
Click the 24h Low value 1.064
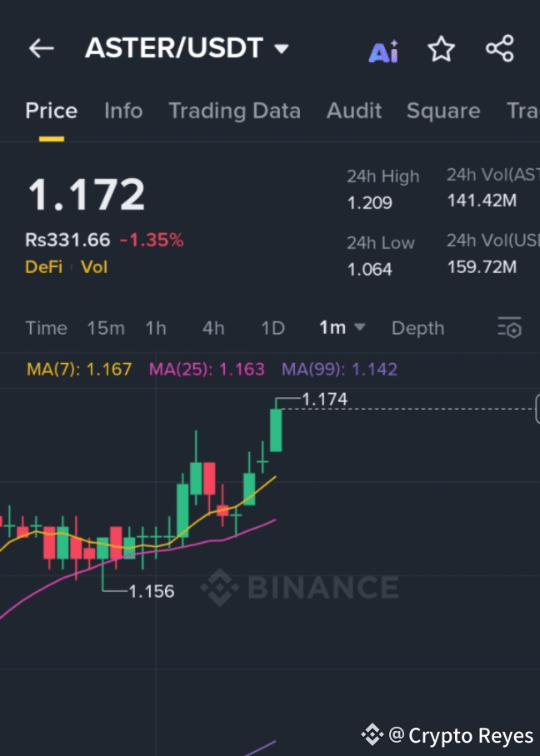tap(370, 269)
